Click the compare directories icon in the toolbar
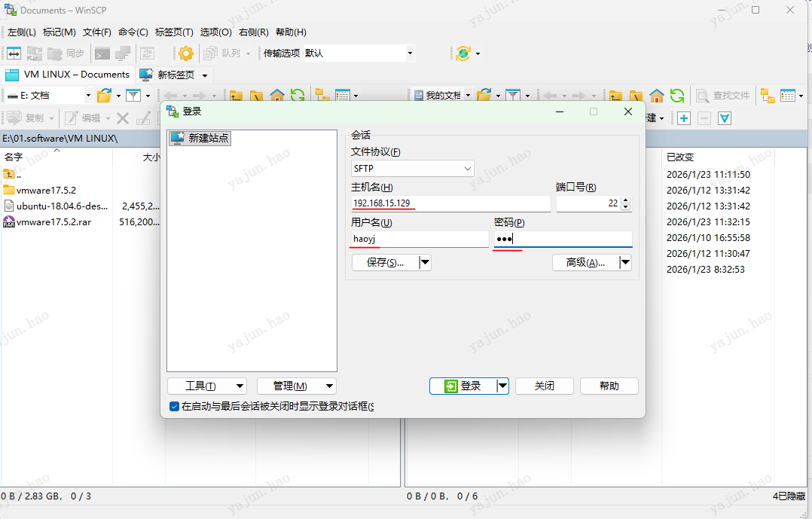 pyautogui.click(x=14, y=53)
